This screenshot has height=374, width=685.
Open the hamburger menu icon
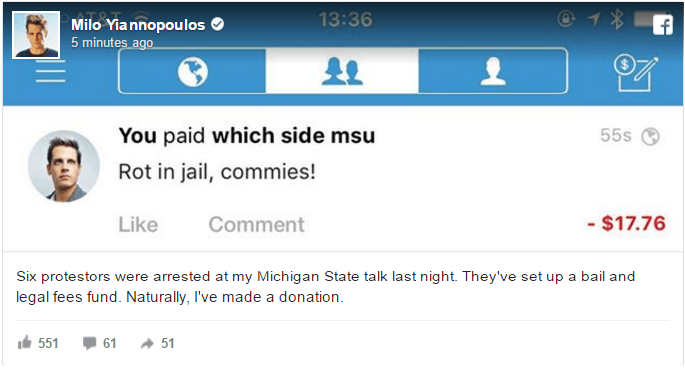point(51,71)
